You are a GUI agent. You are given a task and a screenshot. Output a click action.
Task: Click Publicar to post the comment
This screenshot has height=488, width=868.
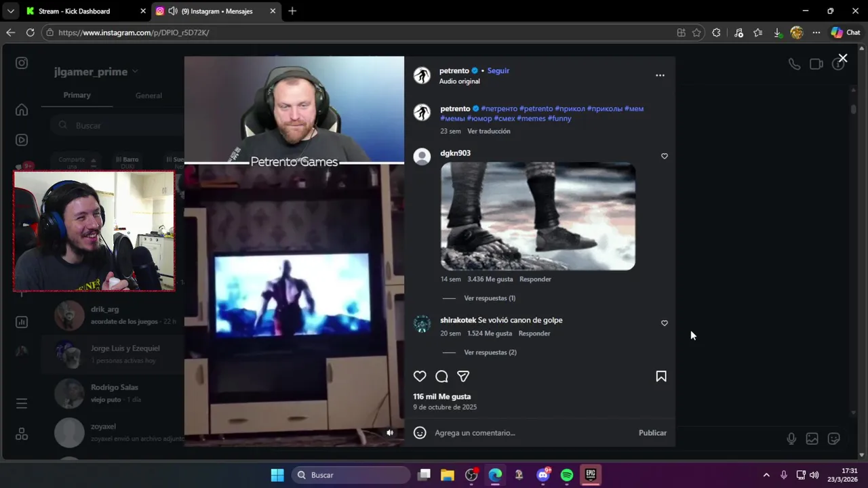652,432
